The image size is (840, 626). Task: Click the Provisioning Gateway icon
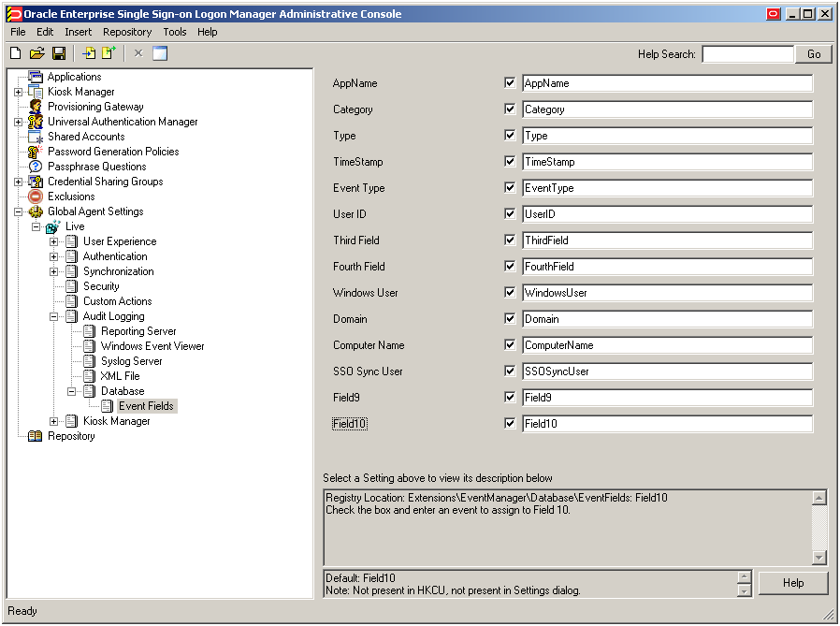[36, 107]
